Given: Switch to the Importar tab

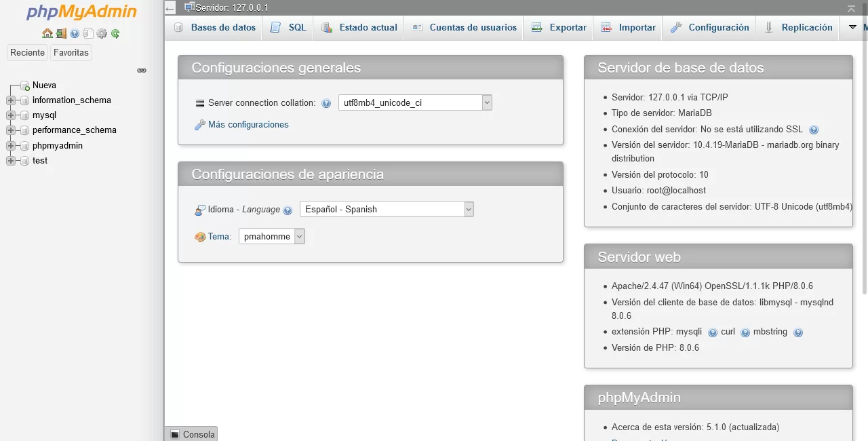Looking at the screenshot, I should pyautogui.click(x=628, y=28).
